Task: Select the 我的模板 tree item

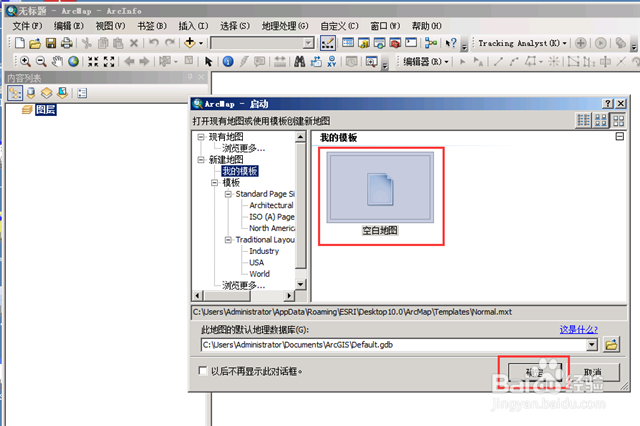Action: tap(240, 171)
